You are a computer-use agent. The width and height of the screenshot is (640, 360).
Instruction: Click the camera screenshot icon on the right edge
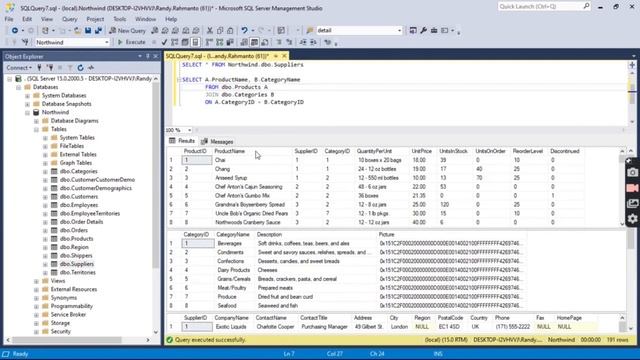click(x=632, y=173)
